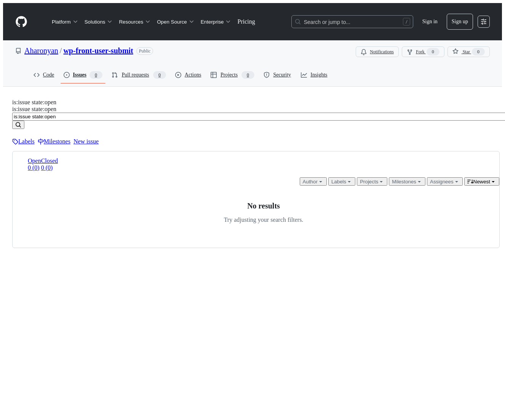Open the wp-front-user-submit repository link
505x420 pixels.
tap(98, 51)
